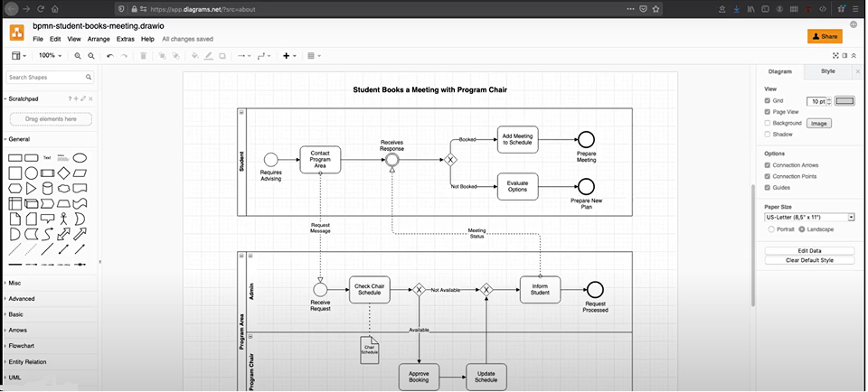This screenshot has height=392, width=868.
Task: Enable the Shadow checkbox
Action: pyautogui.click(x=769, y=134)
